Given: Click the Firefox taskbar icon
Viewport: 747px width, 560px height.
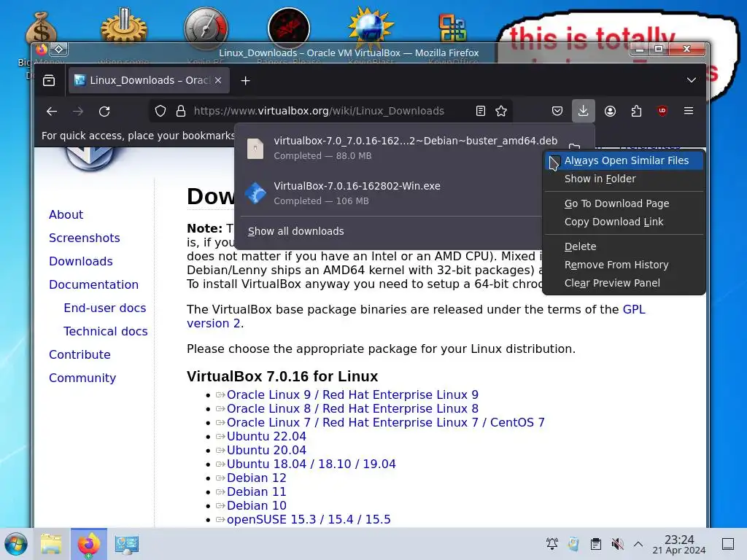Looking at the screenshot, I should point(88,544).
